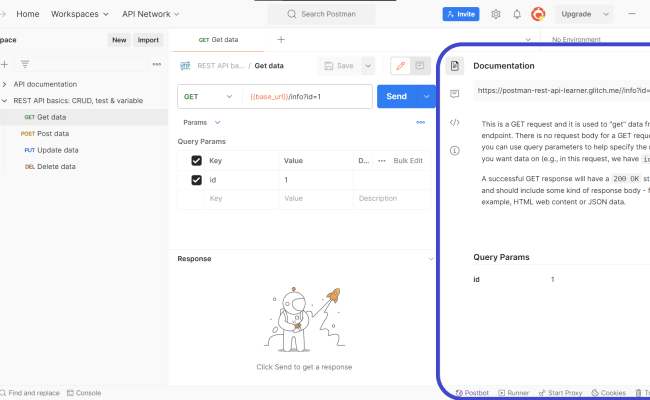Viewport: 650px width, 400px height.
Task: Click the empty Key placeholder cell
Action: tap(241, 199)
